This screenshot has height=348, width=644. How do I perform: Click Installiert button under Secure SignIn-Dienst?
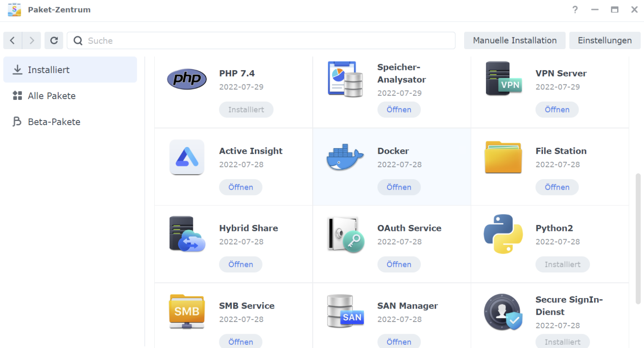coord(562,341)
